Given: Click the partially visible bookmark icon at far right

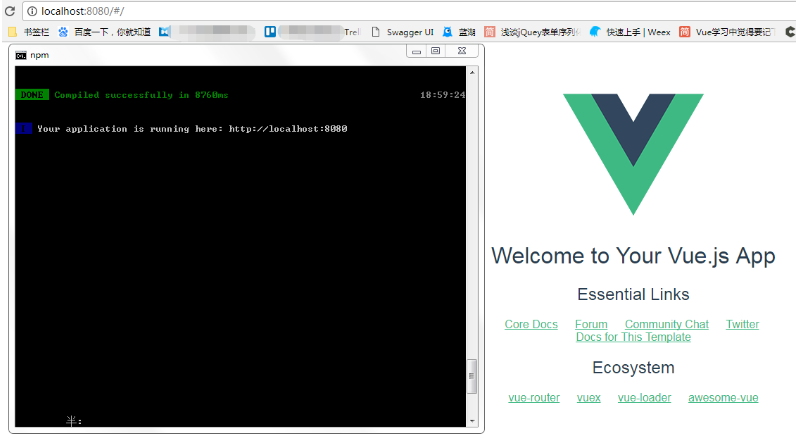Looking at the screenshot, I should tap(790, 32).
